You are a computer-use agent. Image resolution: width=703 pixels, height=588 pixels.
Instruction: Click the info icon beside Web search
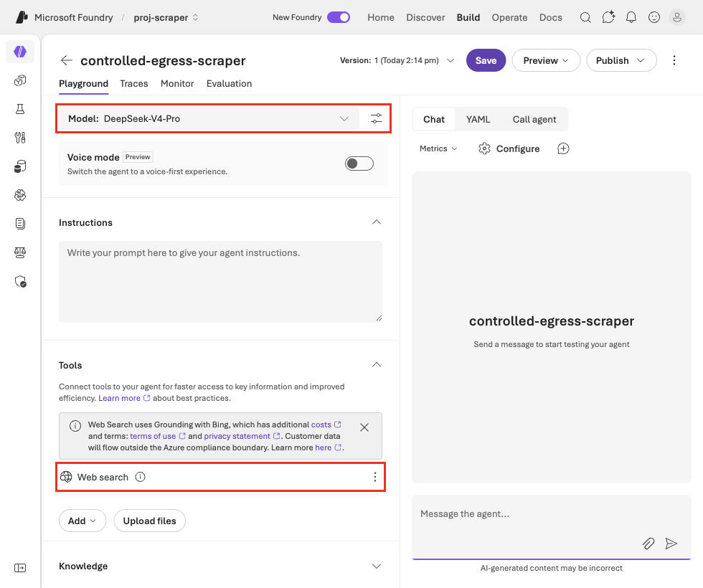pyautogui.click(x=141, y=477)
